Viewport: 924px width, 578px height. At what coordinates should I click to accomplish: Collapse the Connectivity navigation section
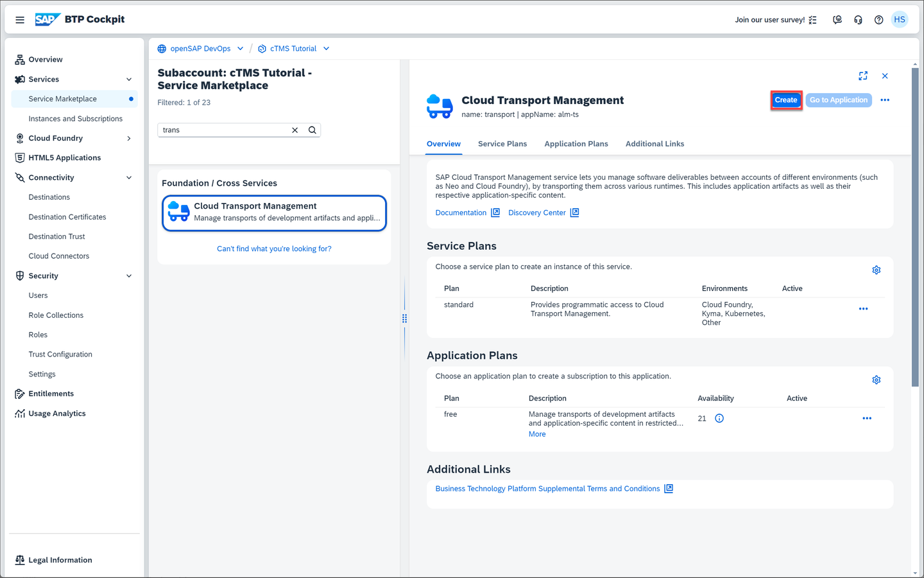coord(129,178)
